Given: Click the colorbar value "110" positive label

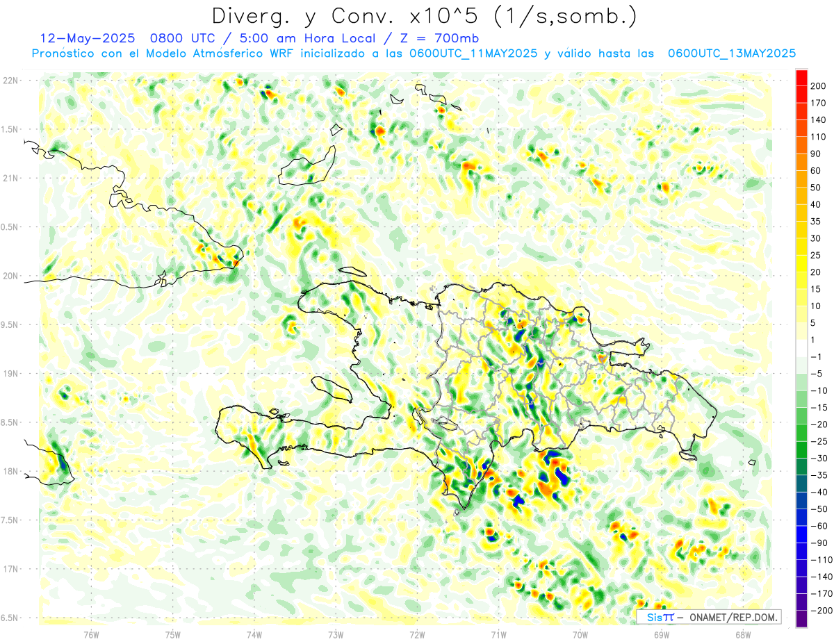Looking at the screenshot, I should 818,137.
